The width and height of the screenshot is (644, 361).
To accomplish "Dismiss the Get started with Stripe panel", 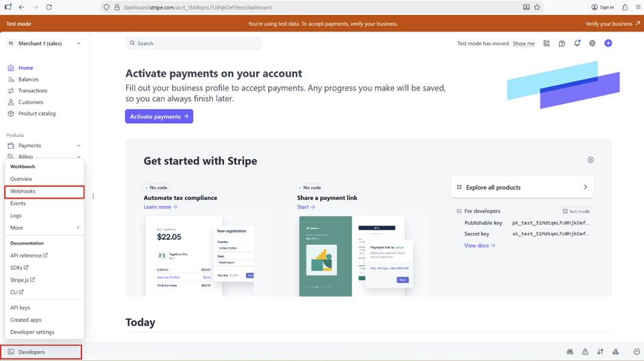I will (x=591, y=160).
